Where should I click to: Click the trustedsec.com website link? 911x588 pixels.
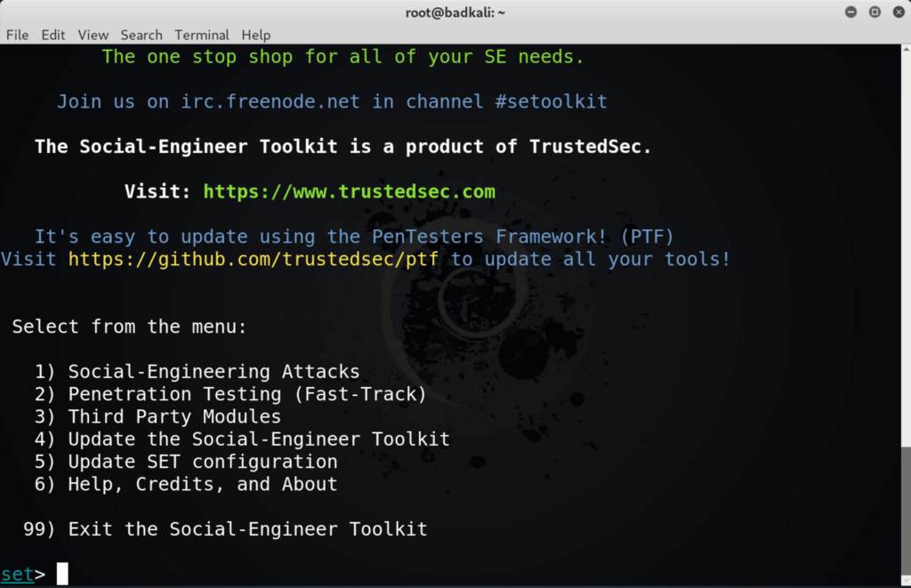(x=349, y=192)
